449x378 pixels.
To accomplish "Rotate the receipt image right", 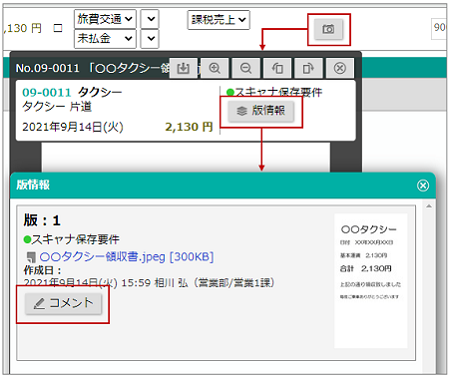I will coord(308,68).
